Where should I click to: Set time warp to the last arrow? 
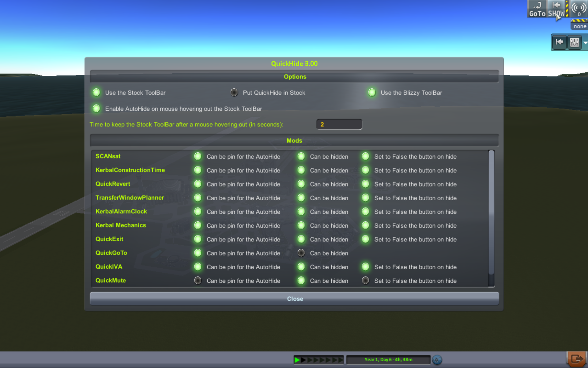[x=341, y=360]
